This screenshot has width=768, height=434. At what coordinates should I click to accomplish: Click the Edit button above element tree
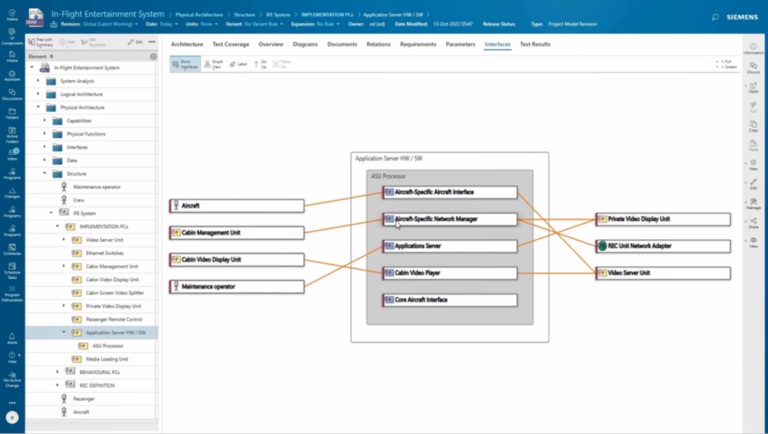[x=136, y=44]
